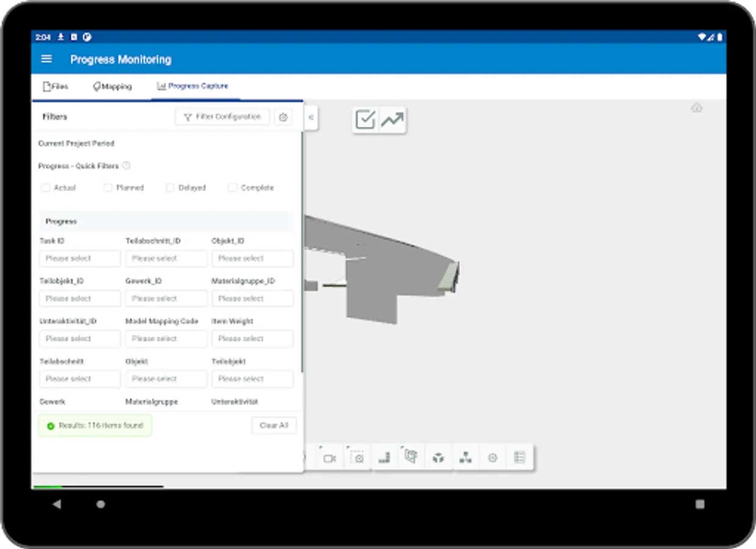Click the Results 116 items found banner
Viewport: 756px width, 549px height.
pos(95,425)
